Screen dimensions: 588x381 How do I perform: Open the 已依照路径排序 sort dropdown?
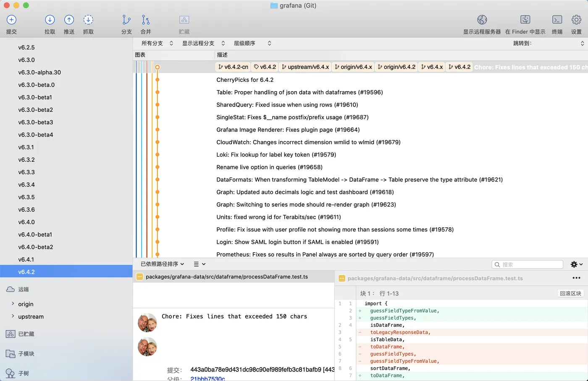162,264
